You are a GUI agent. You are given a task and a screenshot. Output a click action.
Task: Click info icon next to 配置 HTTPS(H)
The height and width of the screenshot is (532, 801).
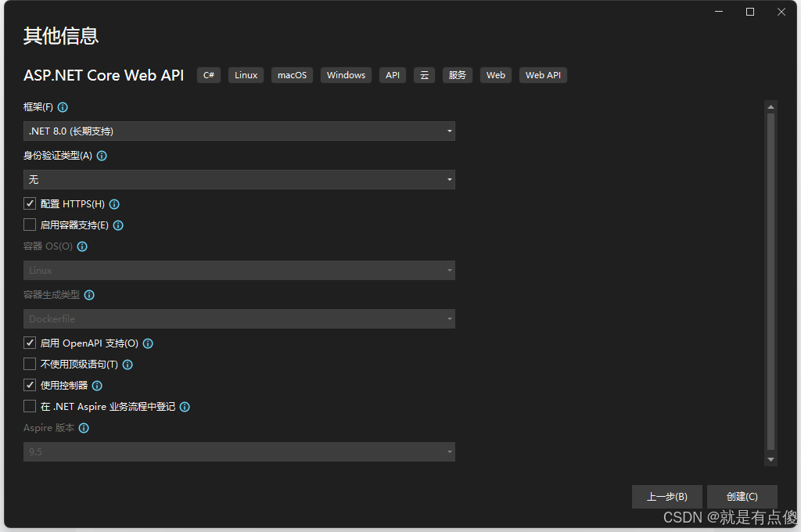pos(114,204)
